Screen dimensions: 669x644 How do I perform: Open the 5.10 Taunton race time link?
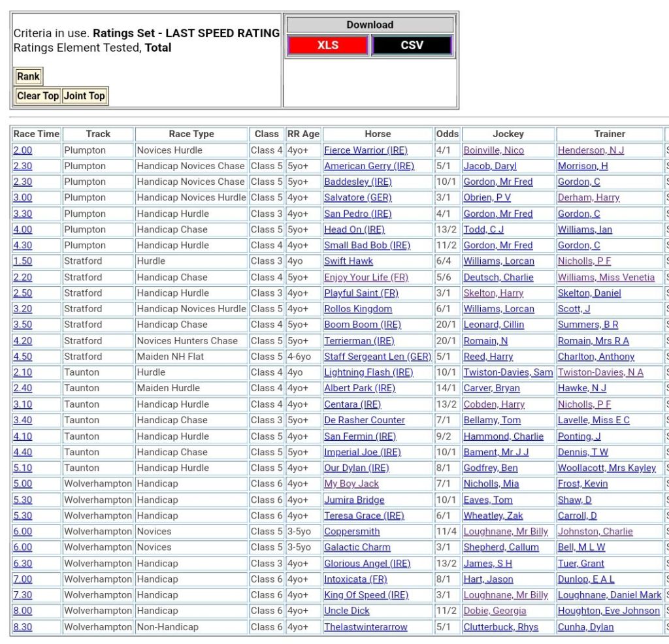[x=23, y=468]
